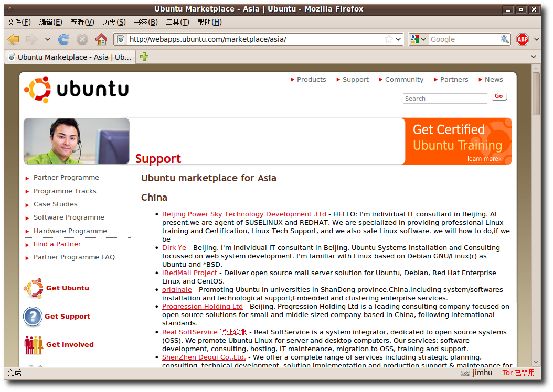Viewport: 553px width, 392px height.
Task: Open Hardware Programme sidebar link
Action: 70,231
